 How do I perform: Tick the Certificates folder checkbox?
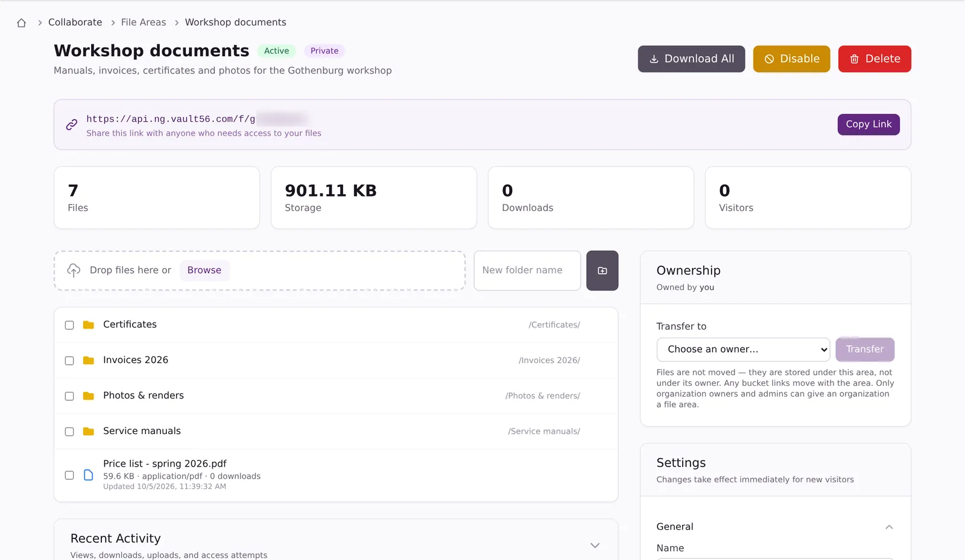69,325
